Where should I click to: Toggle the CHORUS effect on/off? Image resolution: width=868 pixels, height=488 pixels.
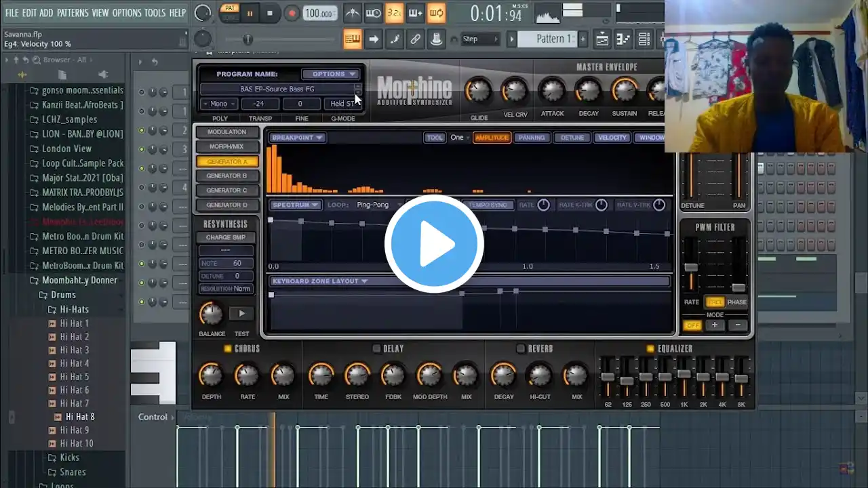pos(228,349)
